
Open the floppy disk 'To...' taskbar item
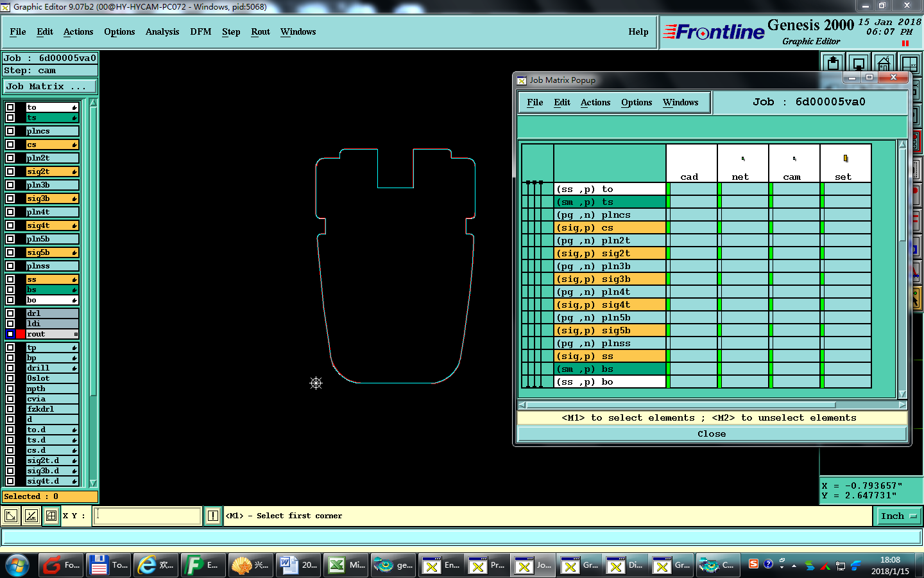(108, 565)
